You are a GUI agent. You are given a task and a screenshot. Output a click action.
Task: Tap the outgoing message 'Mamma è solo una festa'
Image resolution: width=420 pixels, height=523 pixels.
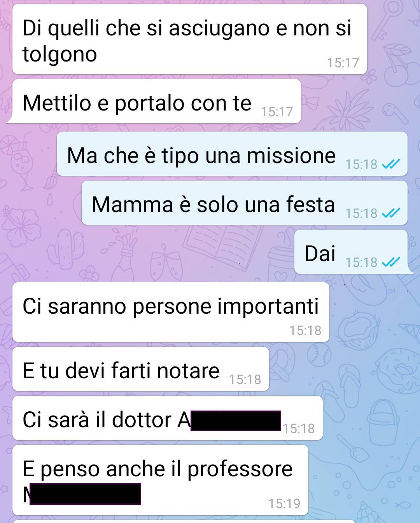tap(245, 203)
